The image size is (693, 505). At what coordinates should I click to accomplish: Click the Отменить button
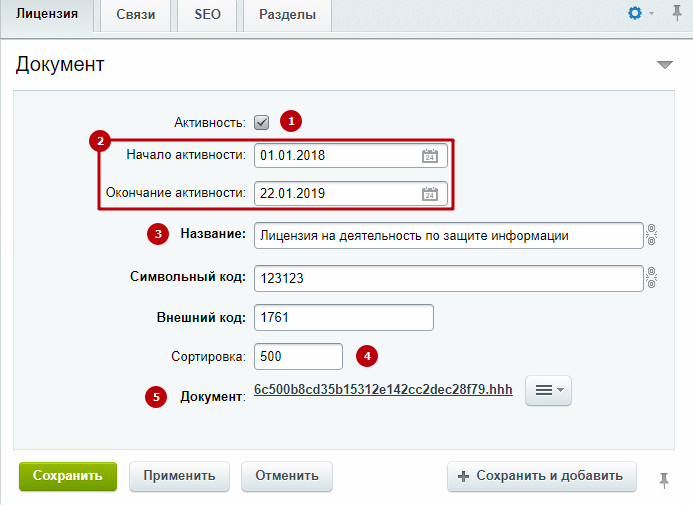pos(287,476)
